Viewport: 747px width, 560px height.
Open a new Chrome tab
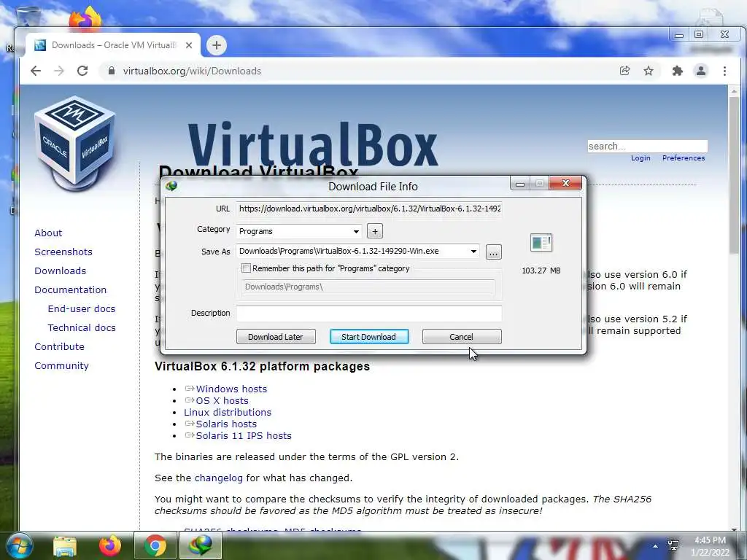[x=217, y=45]
